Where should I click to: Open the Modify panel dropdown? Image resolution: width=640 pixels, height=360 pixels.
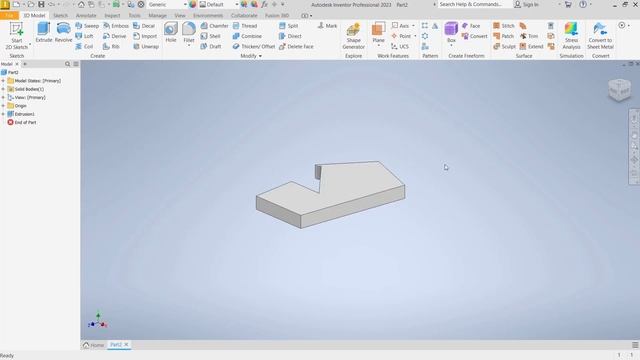tap(251, 56)
